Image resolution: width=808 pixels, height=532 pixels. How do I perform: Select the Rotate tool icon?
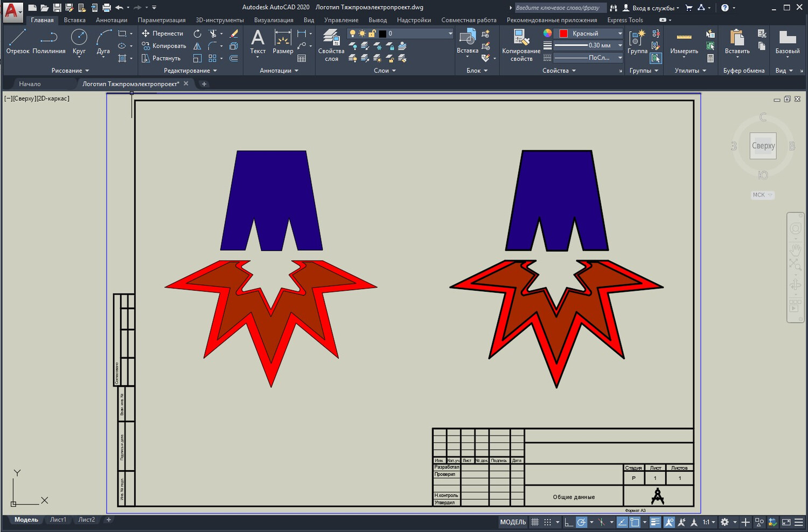[198, 33]
